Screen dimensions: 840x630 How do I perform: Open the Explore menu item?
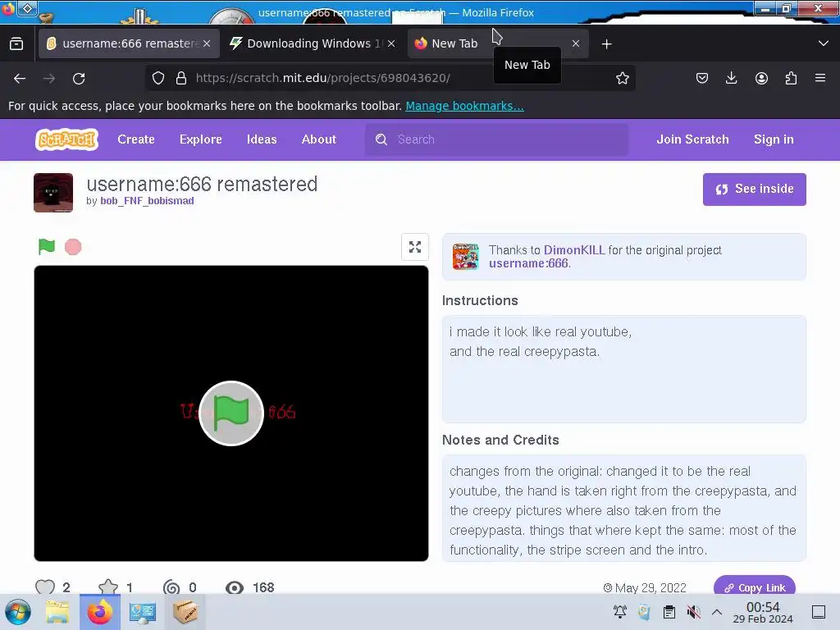coord(200,139)
